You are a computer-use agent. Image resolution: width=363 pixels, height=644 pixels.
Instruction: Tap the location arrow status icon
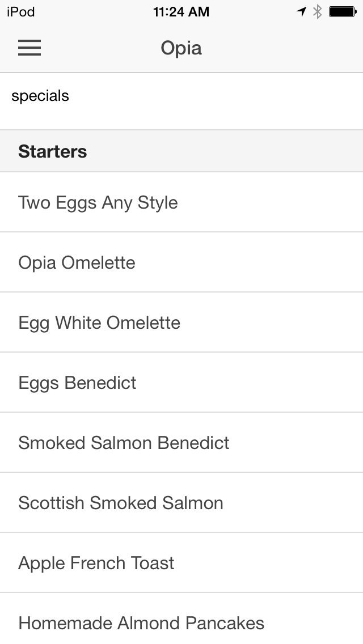(x=302, y=11)
